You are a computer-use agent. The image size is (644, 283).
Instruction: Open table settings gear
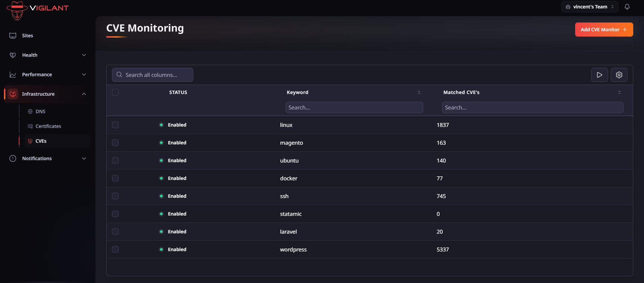pyautogui.click(x=619, y=75)
